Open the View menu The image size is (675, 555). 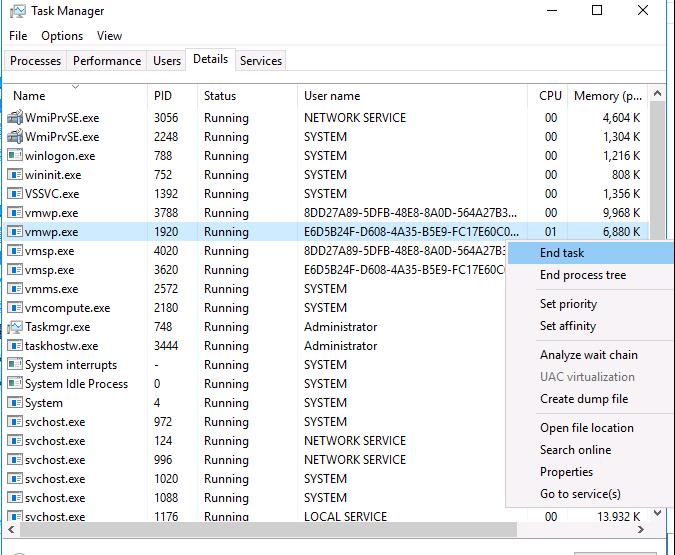[110, 36]
